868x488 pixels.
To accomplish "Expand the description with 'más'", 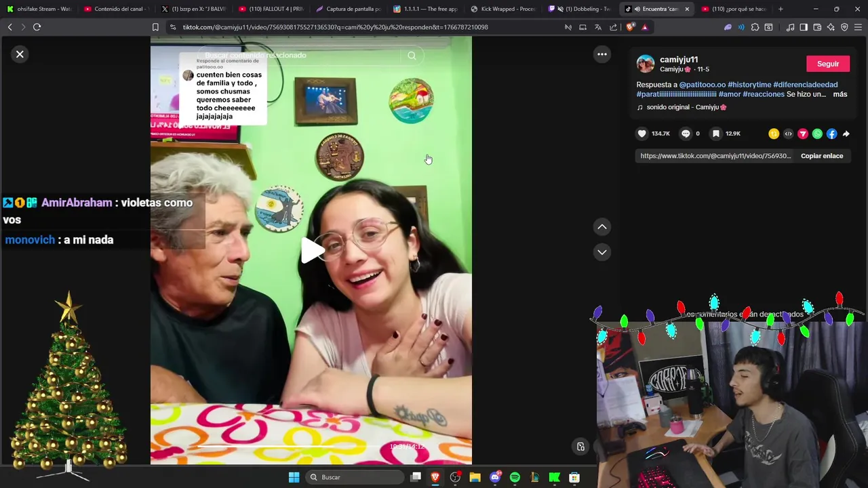I will (840, 94).
